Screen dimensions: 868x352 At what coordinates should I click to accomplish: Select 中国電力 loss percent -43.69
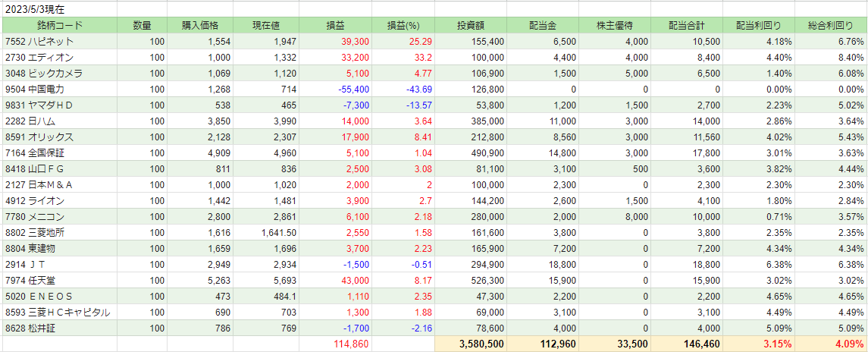[403, 90]
